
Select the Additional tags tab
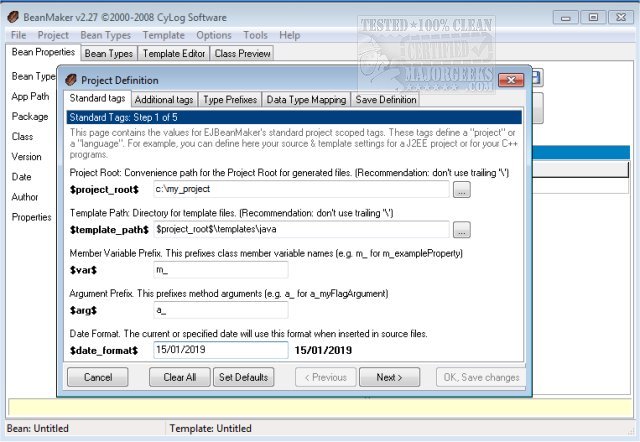pyautogui.click(x=164, y=100)
